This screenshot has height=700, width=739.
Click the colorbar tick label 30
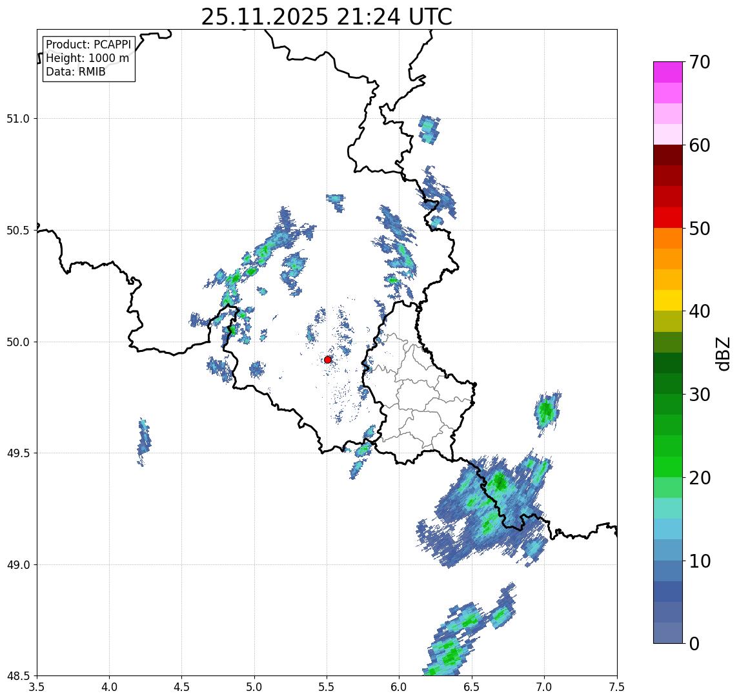[x=700, y=395]
